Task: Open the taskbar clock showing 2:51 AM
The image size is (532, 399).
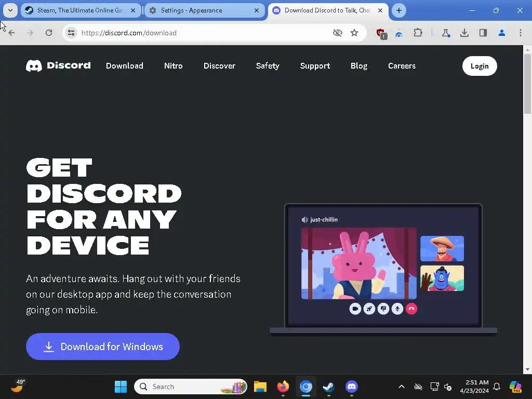Action: click(x=474, y=387)
